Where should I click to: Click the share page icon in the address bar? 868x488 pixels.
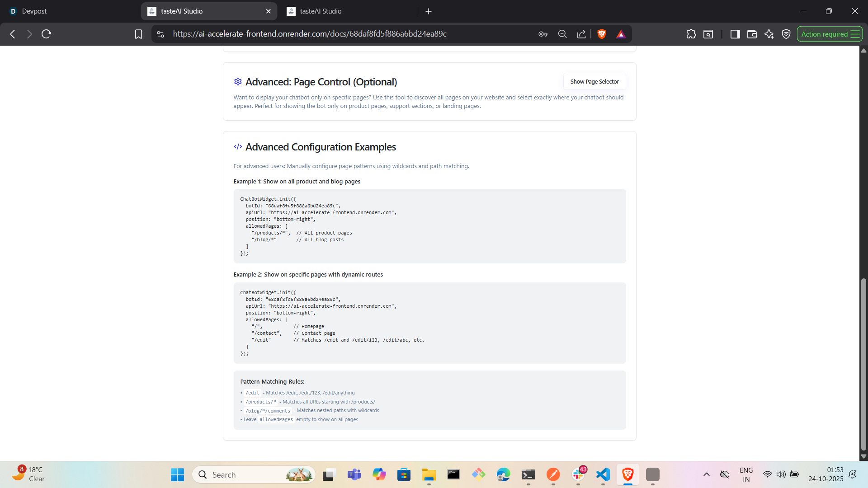point(581,34)
